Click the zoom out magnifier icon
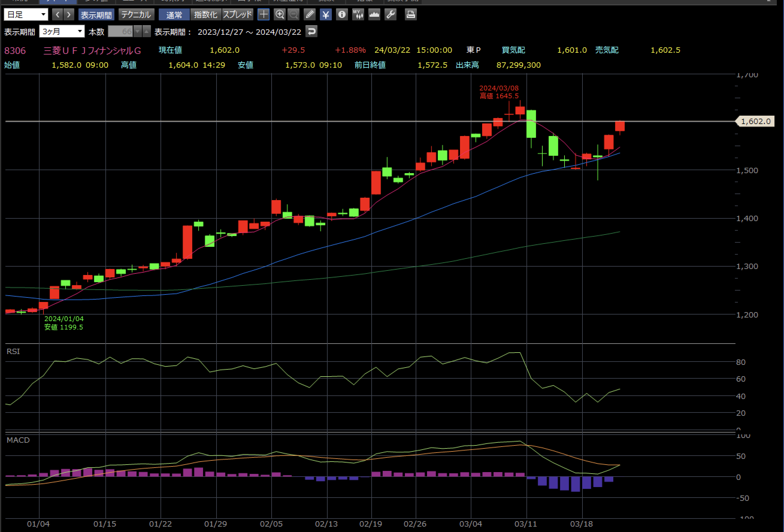The image size is (784, 532). [293, 14]
